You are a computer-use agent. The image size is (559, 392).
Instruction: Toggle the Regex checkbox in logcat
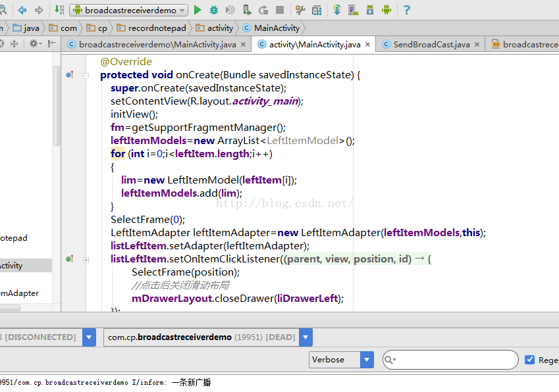(x=529, y=360)
